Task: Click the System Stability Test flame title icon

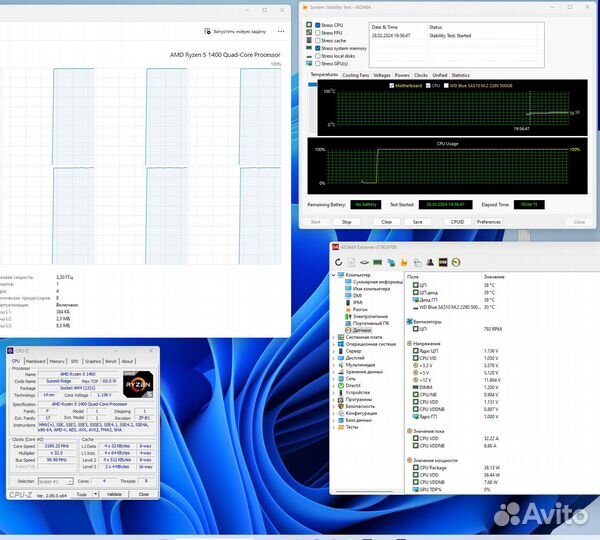Action: tap(305, 7)
